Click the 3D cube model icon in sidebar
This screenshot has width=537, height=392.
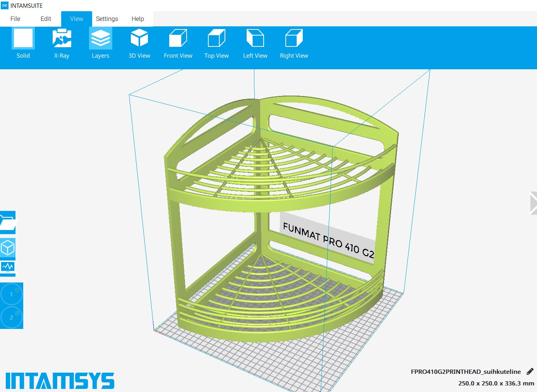pos(7,248)
